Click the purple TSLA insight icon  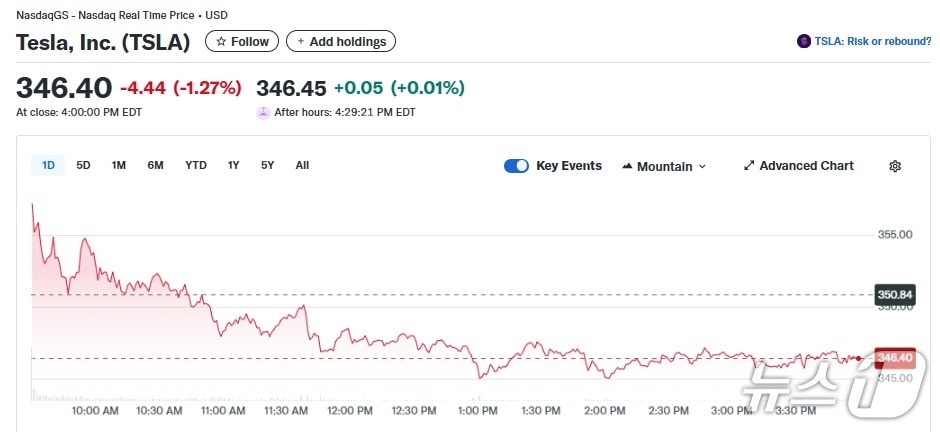[804, 41]
